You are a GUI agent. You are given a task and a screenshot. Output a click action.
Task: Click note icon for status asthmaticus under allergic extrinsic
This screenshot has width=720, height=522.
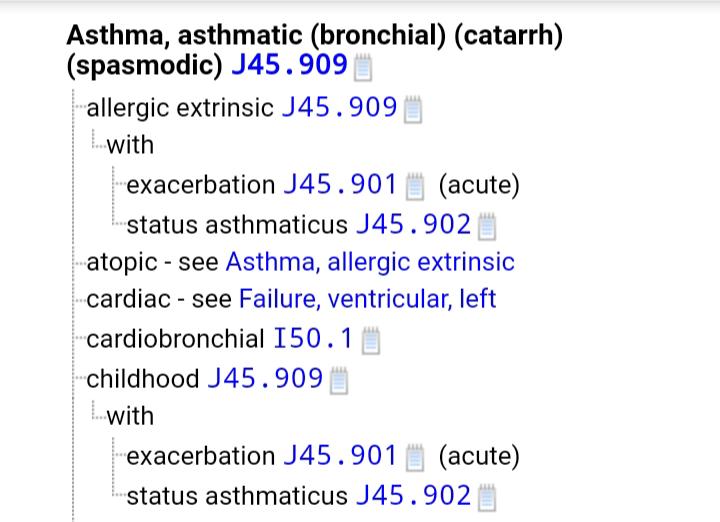[x=486, y=226]
